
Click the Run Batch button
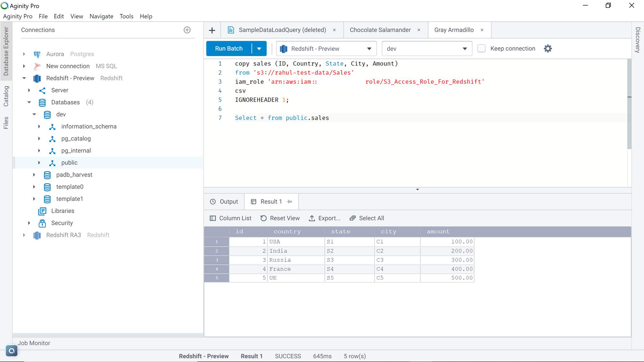[229, 49]
